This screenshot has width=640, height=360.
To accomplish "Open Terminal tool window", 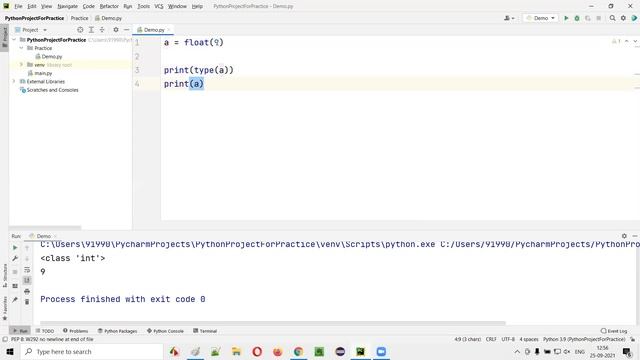I will (205, 331).
